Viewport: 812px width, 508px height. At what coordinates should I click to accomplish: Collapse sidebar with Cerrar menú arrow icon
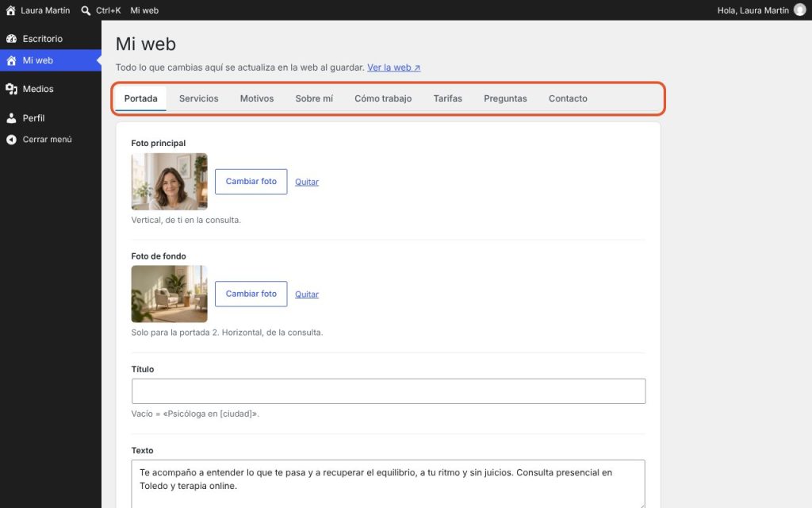click(11, 140)
